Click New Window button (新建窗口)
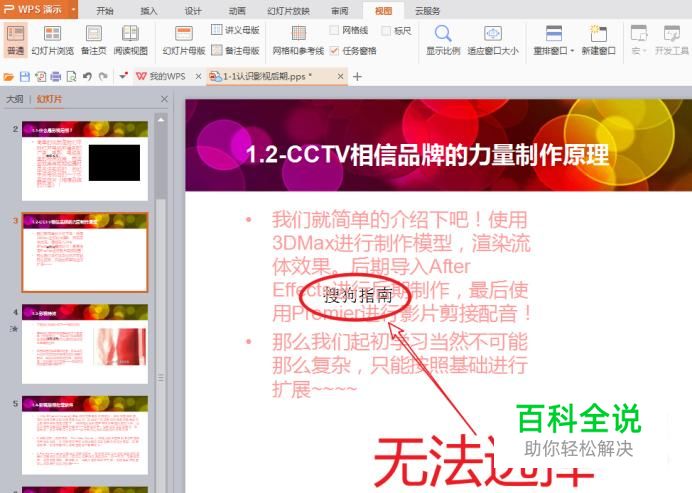Image resolution: width=692 pixels, height=493 pixels. pyautogui.click(x=598, y=40)
